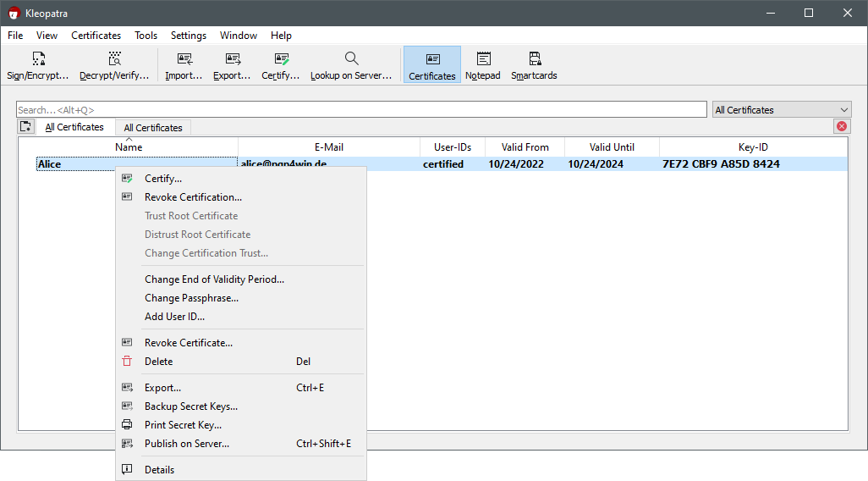Image resolution: width=868 pixels, height=481 pixels.
Task: Sort by the Name column header
Action: [129, 147]
